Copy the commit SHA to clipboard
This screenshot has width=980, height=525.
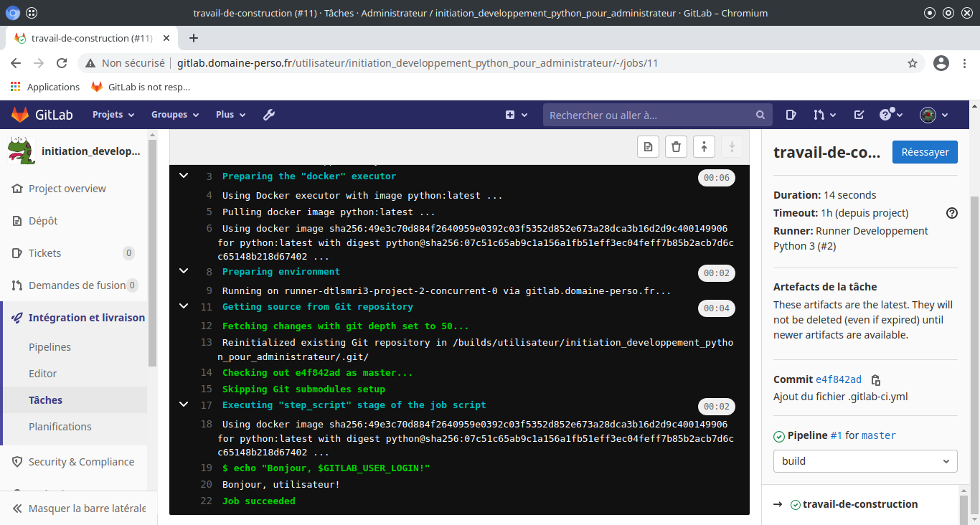point(875,380)
